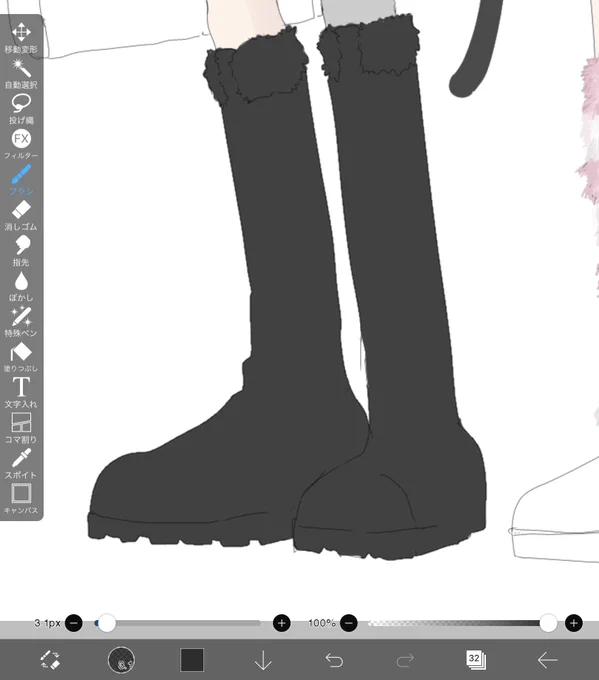
Task: Select the Smudge finger tool (指先)
Action: (x=21, y=251)
